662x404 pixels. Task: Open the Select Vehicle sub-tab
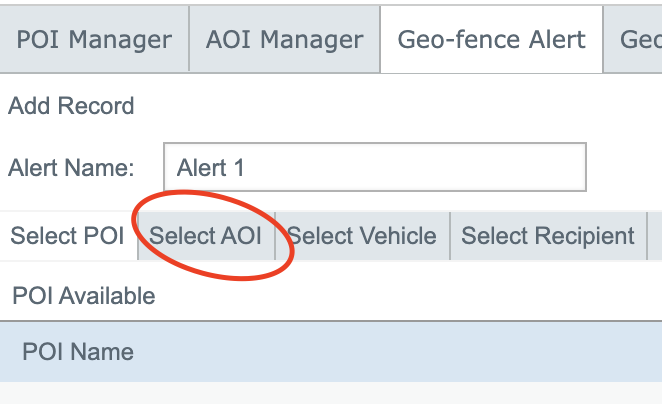pyautogui.click(x=362, y=236)
